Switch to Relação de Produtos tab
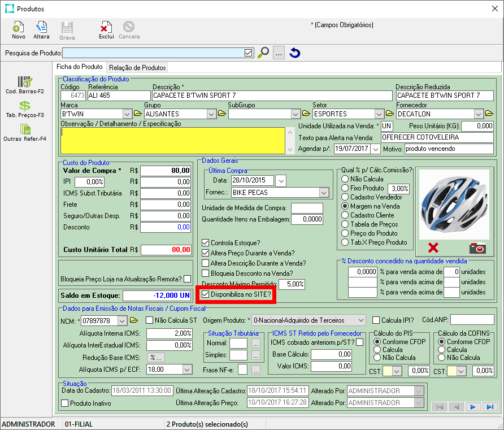Image resolution: width=504 pixels, height=430 pixels. [x=137, y=67]
